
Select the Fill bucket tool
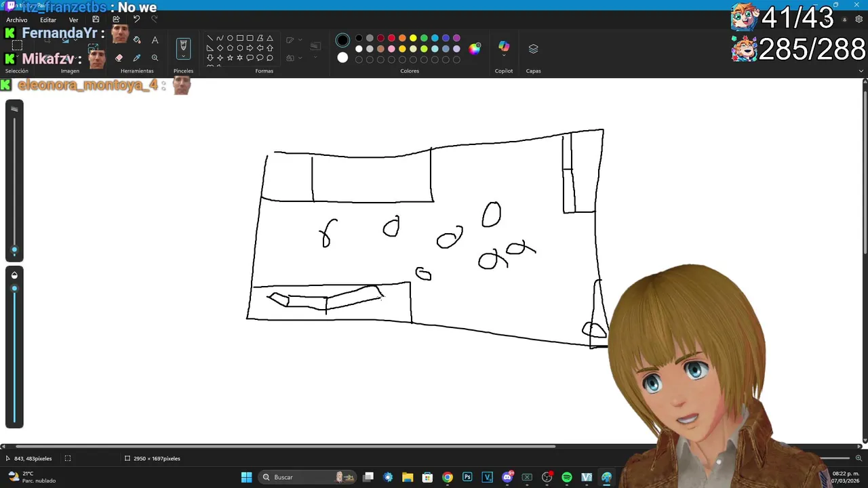pyautogui.click(x=137, y=40)
